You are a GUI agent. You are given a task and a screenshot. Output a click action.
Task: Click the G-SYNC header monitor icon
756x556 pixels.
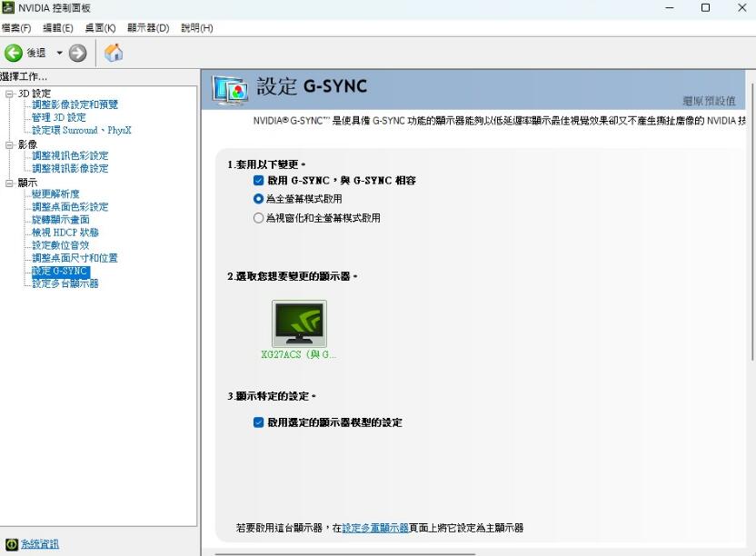coord(230,89)
